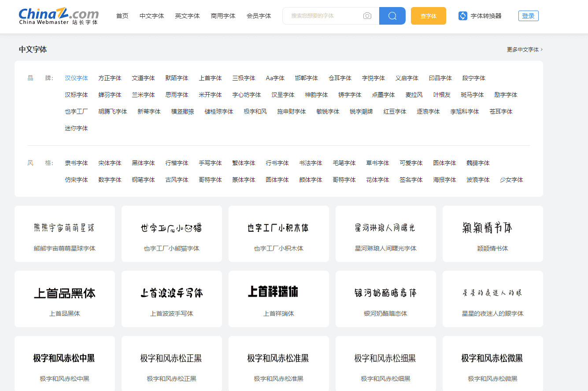The height and width of the screenshot is (391, 588).
Task: Select the 苍耳字体 brand filter
Action: click(501, 111)
